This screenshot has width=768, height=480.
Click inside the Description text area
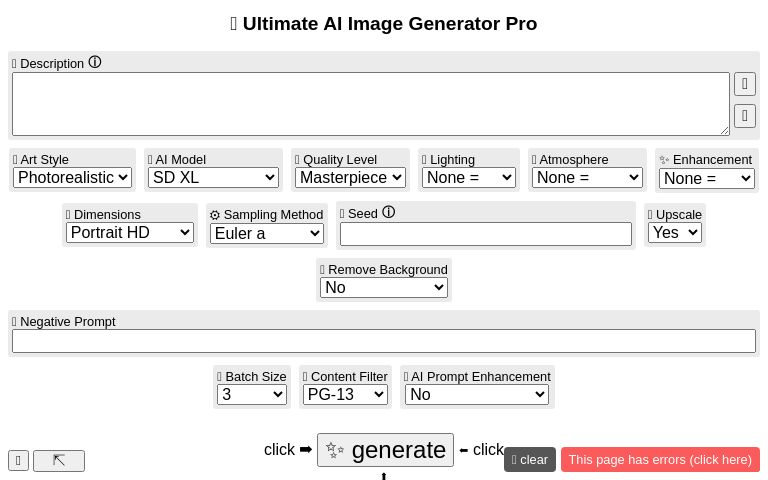pos(370,103)
